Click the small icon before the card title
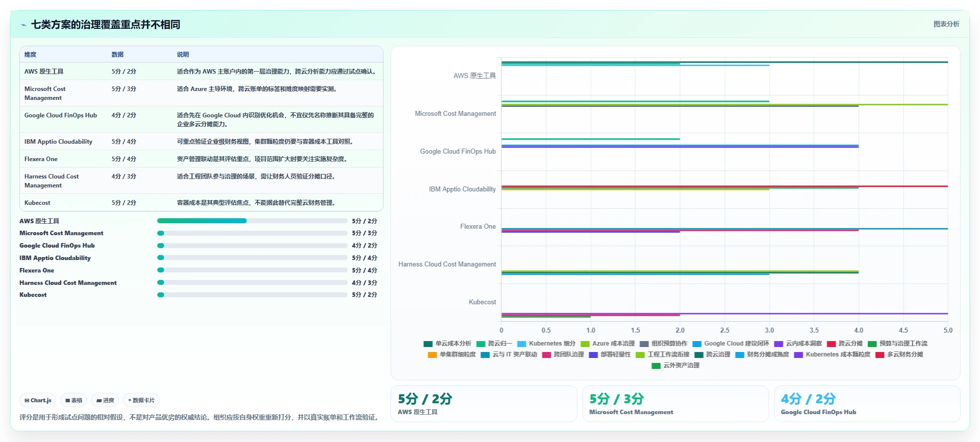This screenshot has width=980, height=442. [x=23, y=25]
